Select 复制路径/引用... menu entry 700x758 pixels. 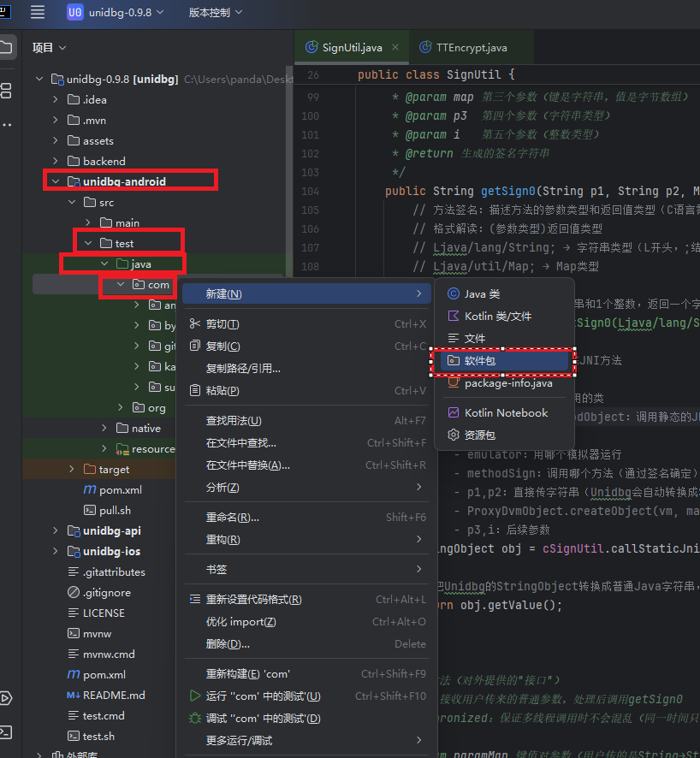306,369
